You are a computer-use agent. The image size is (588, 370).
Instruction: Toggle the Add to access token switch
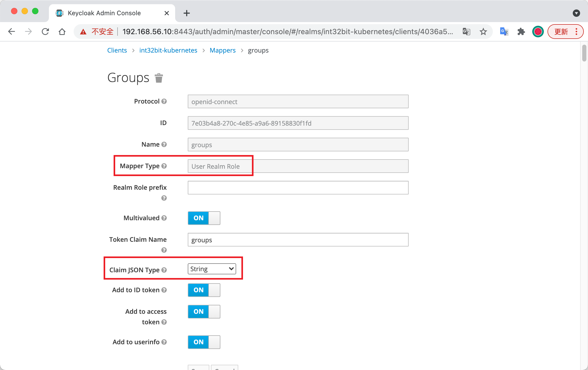[x=204, y=312]
